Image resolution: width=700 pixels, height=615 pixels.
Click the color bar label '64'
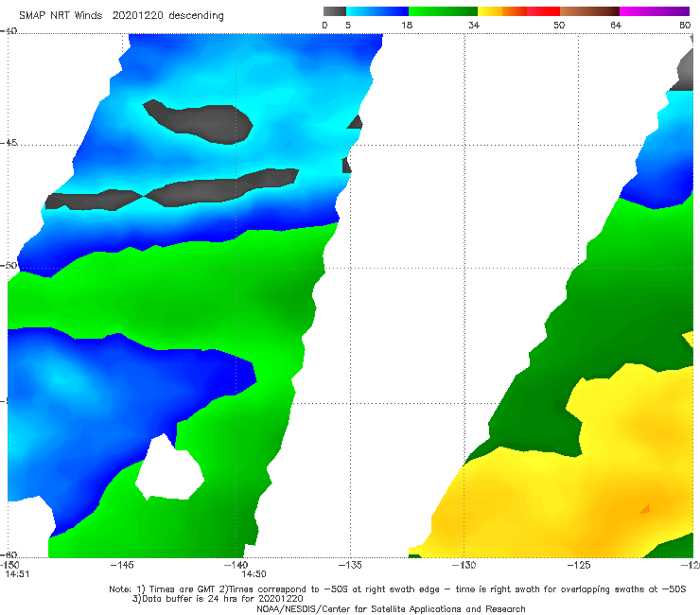[x=616, y=26]
